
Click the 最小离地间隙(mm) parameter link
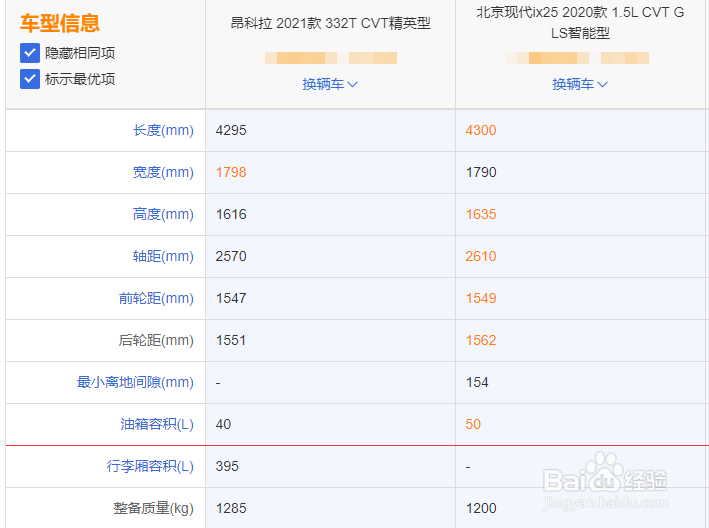click(x=135, y=382)
